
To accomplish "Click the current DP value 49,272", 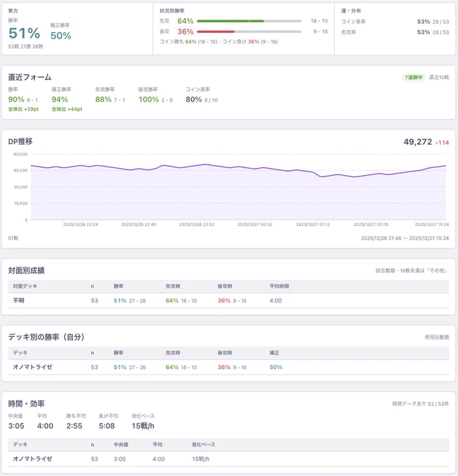I will pyautogui.click(x=417, y=142).
